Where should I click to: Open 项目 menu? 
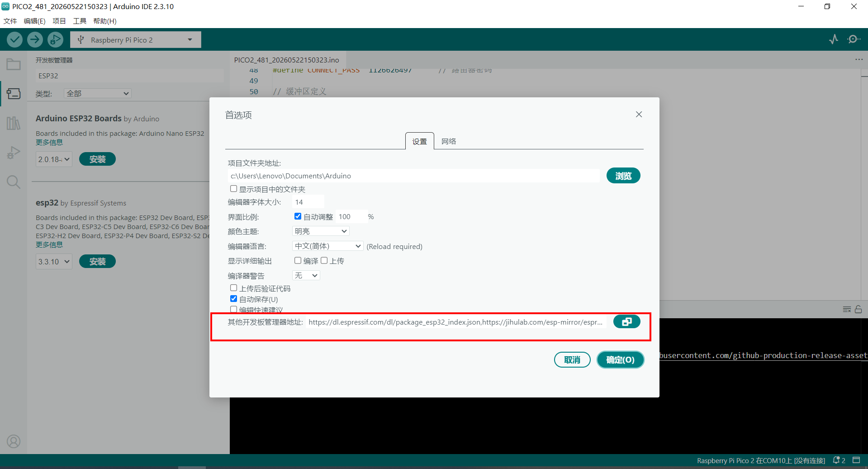coord(59,21)
